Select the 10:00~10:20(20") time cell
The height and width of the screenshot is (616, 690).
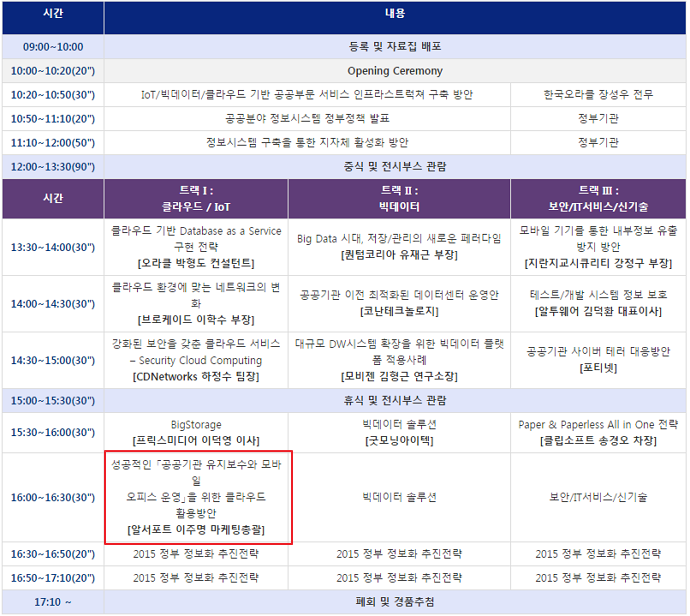53,71
